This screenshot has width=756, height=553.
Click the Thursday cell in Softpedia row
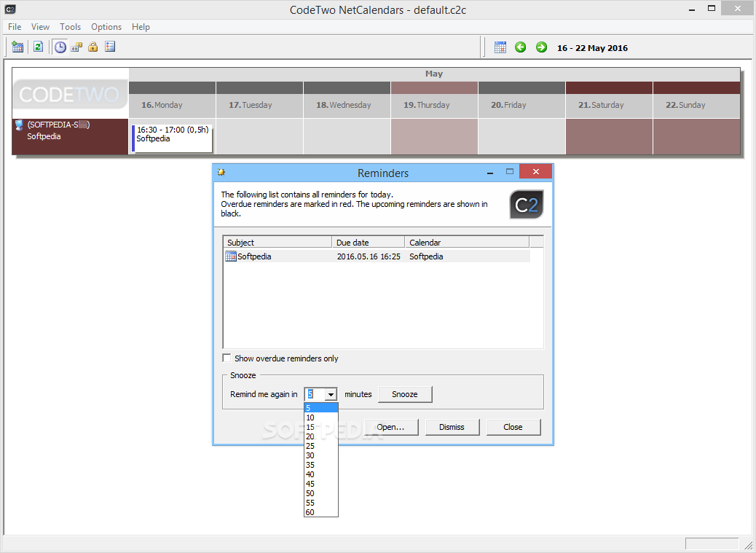tap(434, 137)
